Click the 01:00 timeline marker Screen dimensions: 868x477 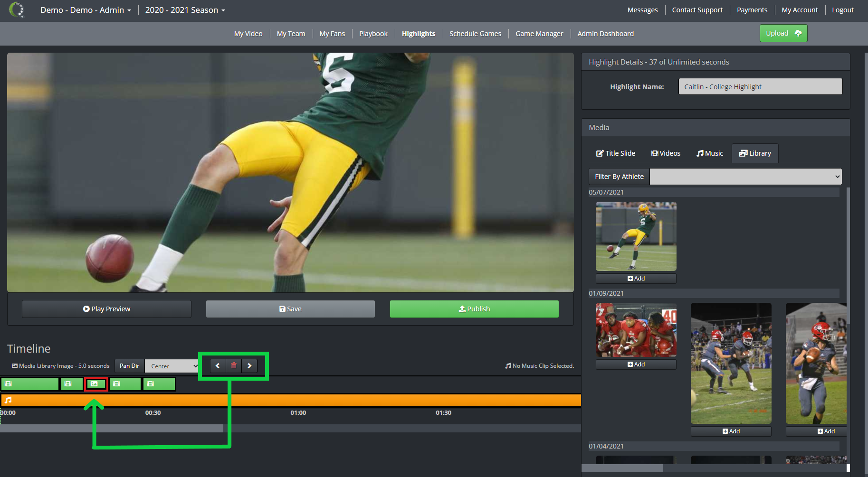click(x=298, y=413)
